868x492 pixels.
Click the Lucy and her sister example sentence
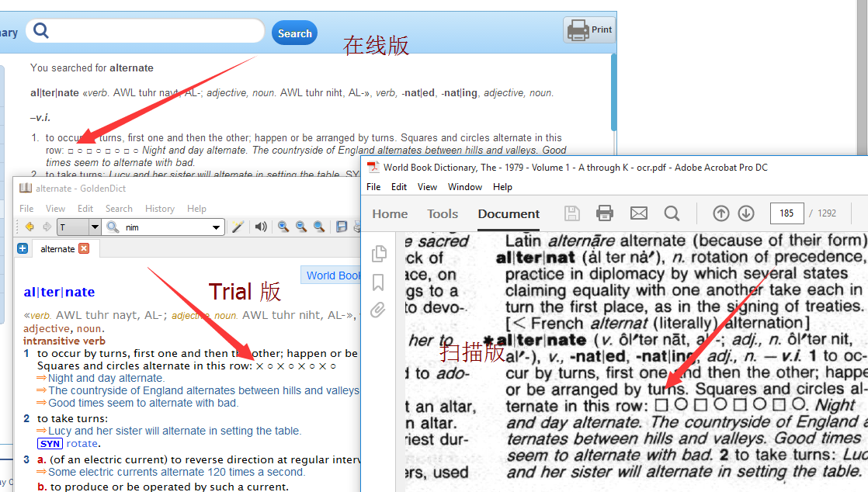coord(175,431)
